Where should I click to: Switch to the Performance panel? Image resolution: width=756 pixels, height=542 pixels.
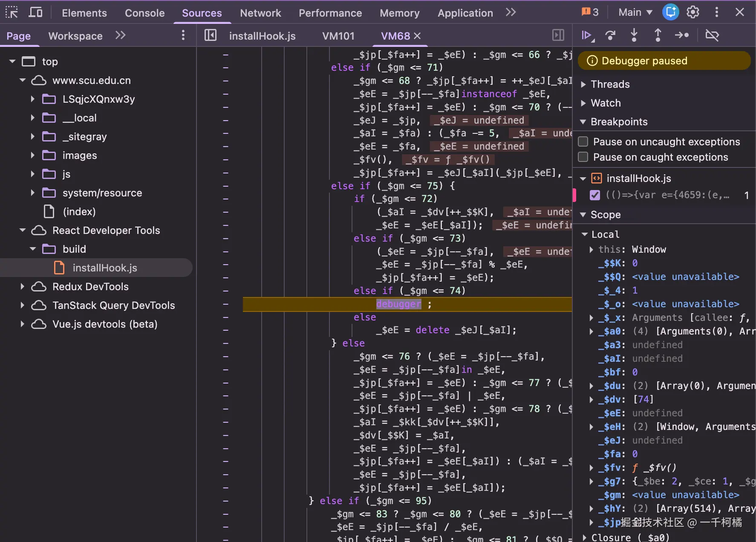point(330,13)
